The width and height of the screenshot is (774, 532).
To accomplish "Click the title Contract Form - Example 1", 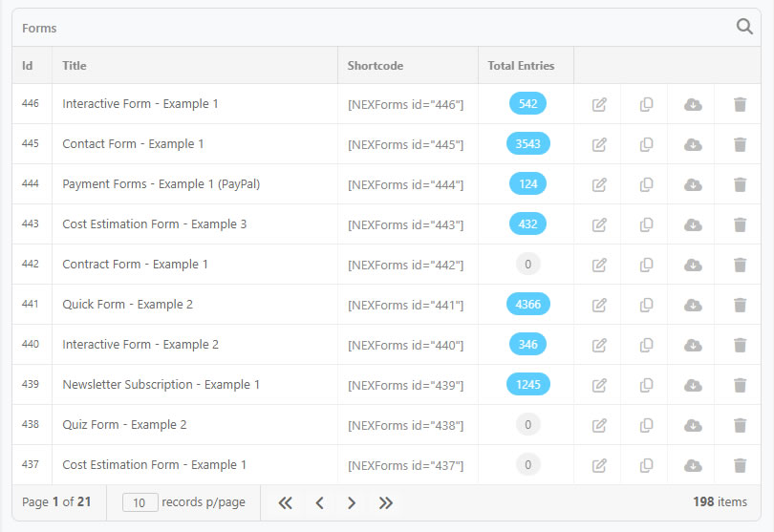I will (135, 264).
